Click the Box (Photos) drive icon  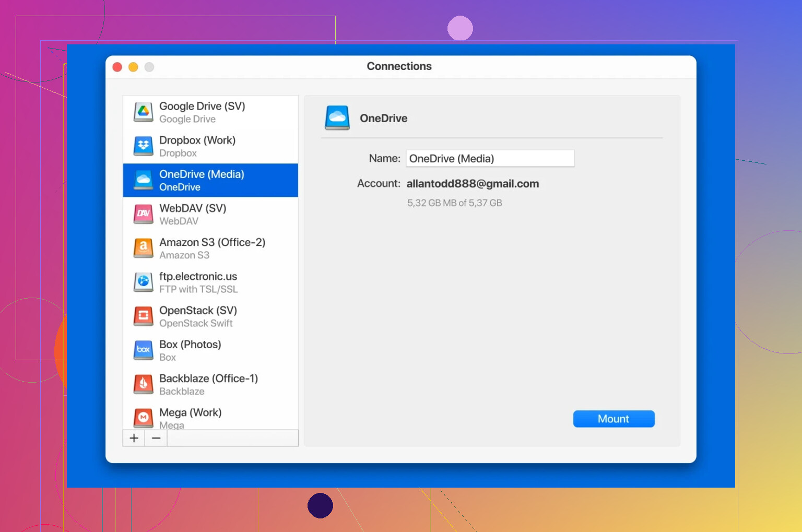143,350
